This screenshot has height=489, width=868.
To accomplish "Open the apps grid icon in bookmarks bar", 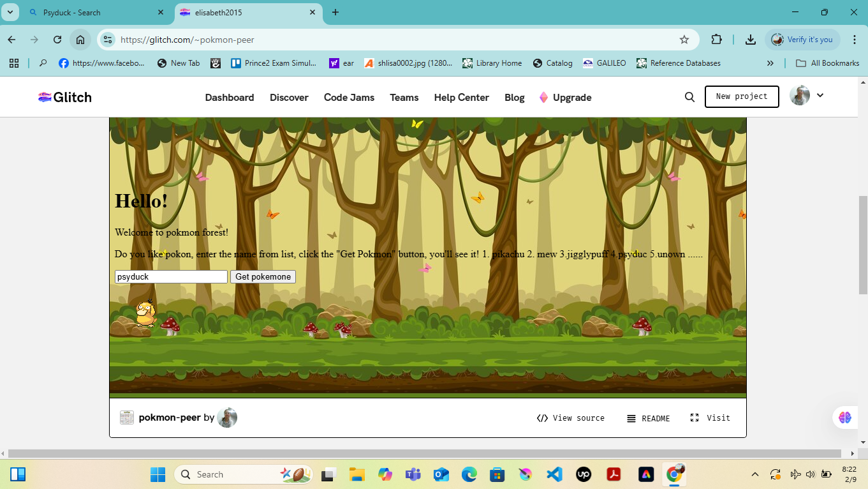I will 14,63.
